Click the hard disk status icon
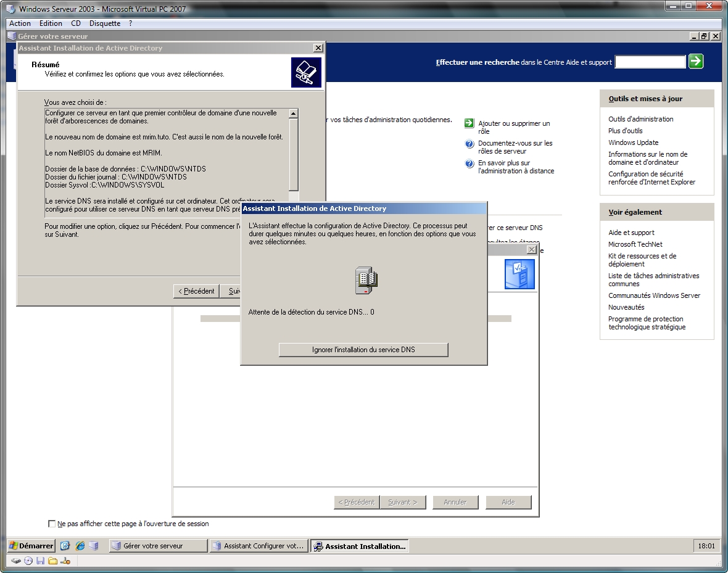 point(16,561)
